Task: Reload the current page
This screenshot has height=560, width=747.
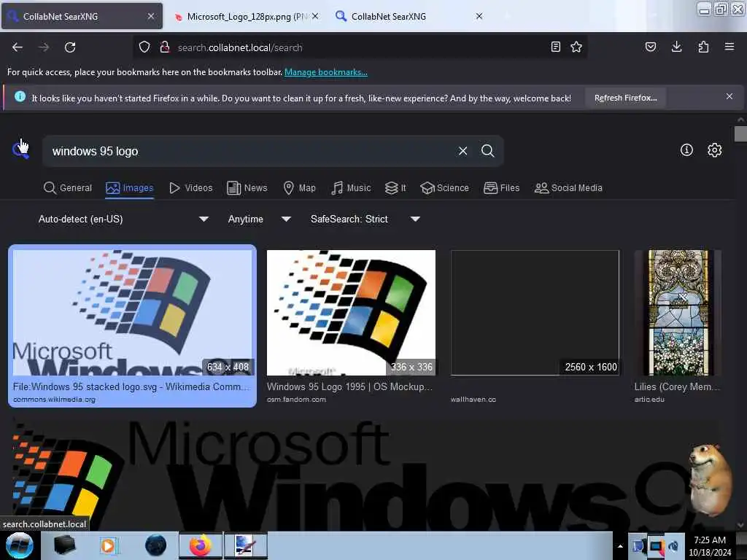Action: click(x=70, y=47)
